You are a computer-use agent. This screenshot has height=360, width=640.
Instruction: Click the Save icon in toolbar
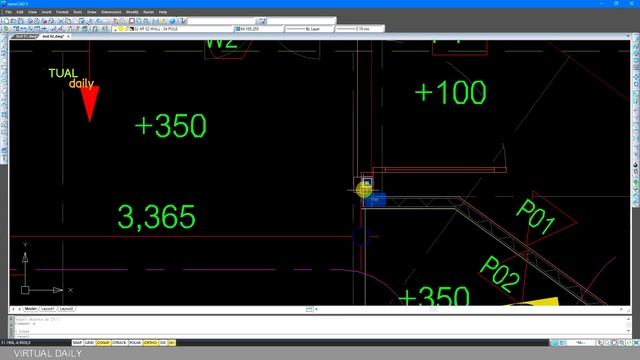pos(21,21)
